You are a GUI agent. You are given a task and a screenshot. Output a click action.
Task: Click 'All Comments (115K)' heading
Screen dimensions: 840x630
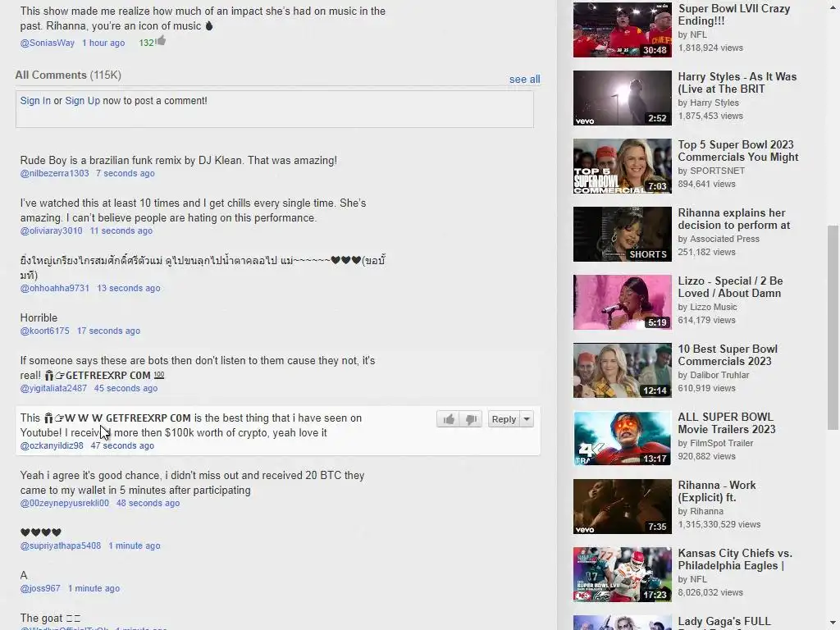pyautogui.click(x=68, y=75)
